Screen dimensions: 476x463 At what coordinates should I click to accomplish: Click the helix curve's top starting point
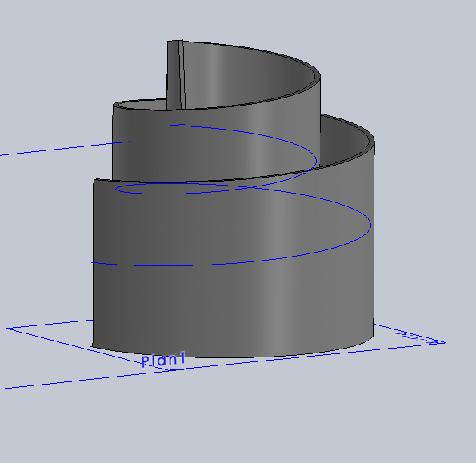[x=171, y=125]
